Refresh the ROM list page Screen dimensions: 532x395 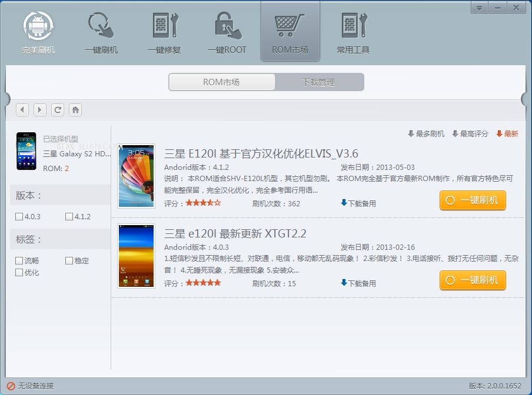click(x=58, y=110)
